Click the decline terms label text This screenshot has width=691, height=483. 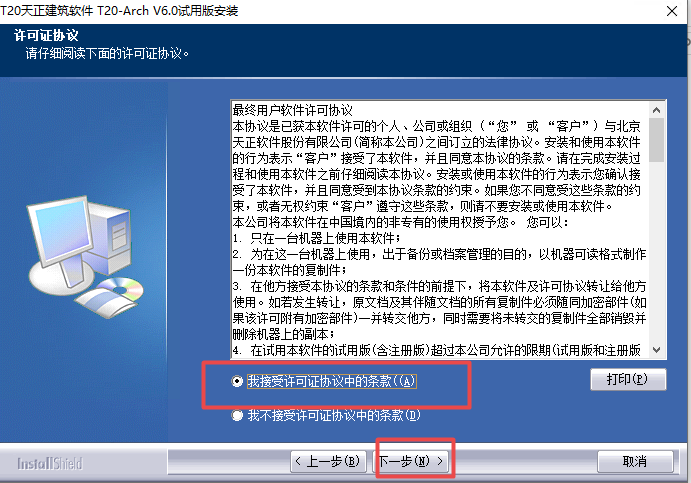[334, 415]
